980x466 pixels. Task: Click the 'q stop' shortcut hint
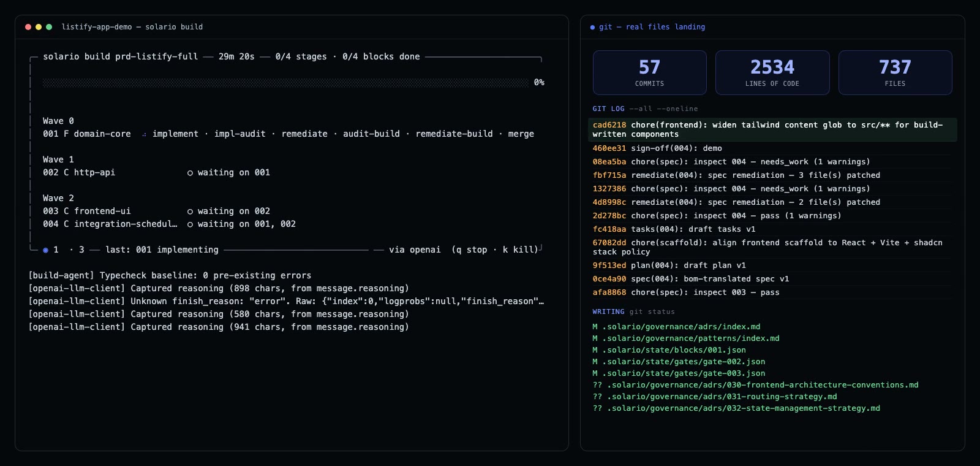point(472,250)
